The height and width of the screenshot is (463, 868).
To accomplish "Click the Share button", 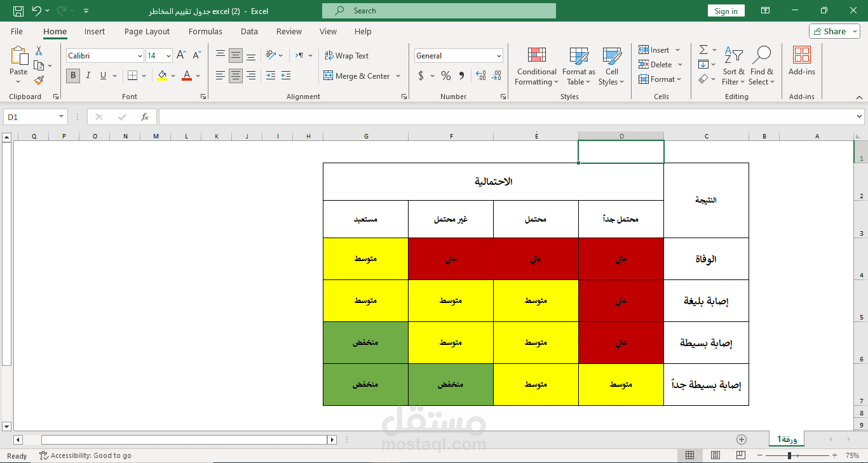I will click(834, 31).
